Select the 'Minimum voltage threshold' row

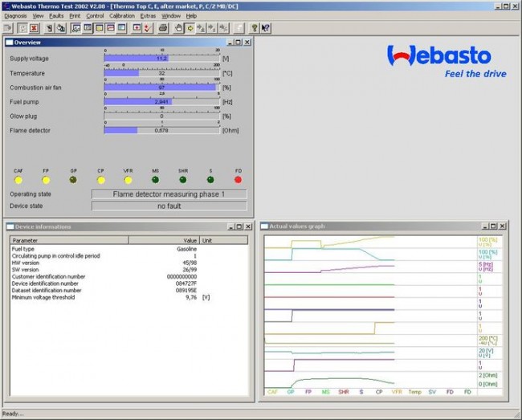(x=129, y=297)
